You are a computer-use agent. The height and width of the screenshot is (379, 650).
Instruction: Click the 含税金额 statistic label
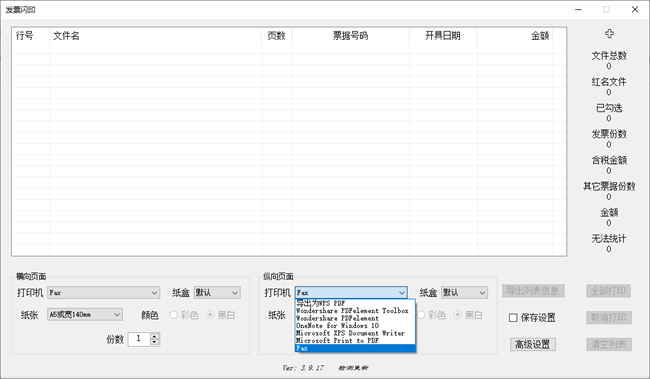point(609,160)
